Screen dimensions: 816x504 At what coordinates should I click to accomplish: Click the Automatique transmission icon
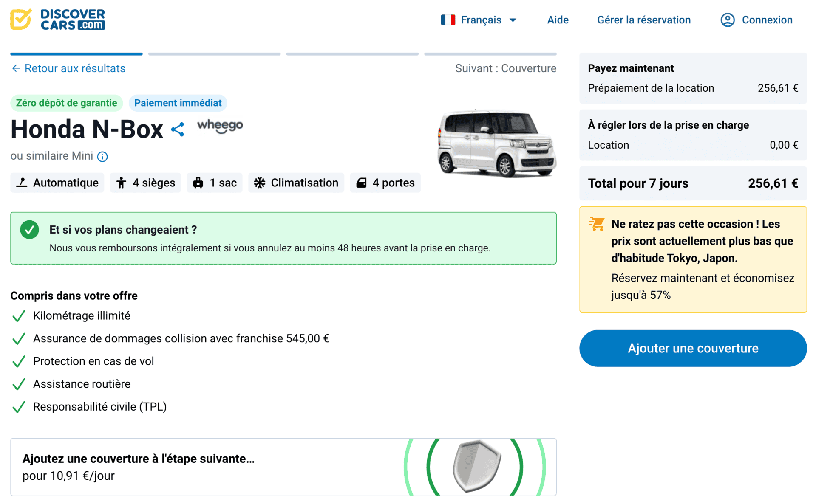pos(22,183)
